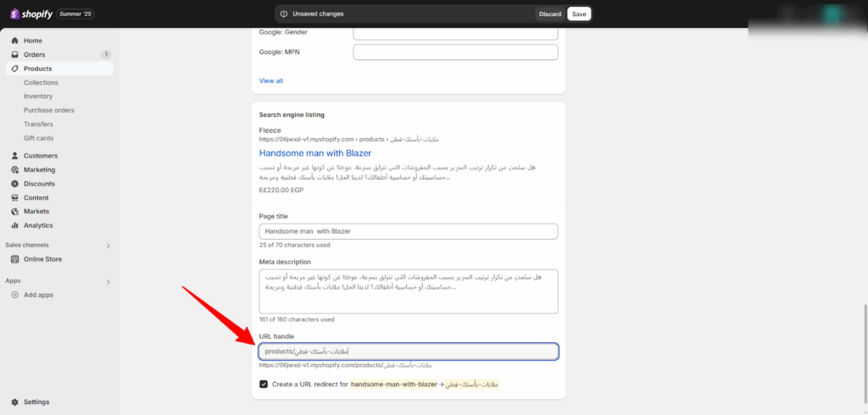The height and width of the screenshot is (415, 868).
Task: Click the Save button
Action: click(x=578, y=14)
